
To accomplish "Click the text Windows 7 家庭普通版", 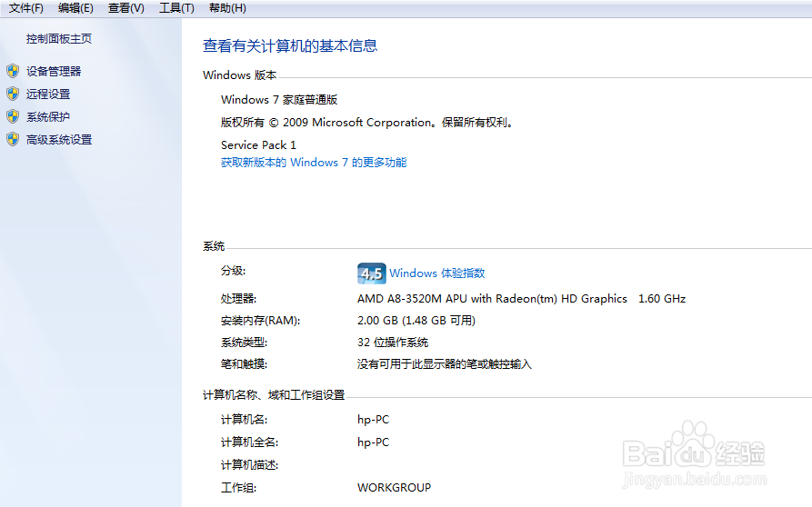I will point(279,99).
